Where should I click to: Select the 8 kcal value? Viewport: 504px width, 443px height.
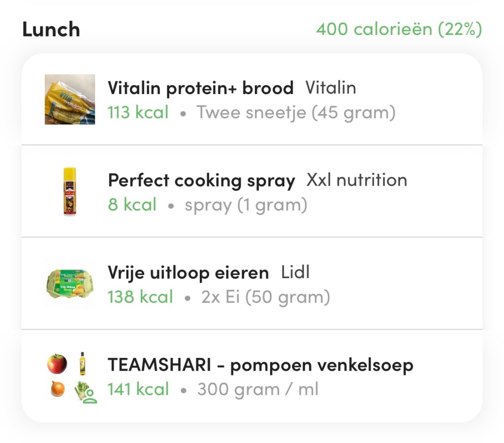pos(132,205)
